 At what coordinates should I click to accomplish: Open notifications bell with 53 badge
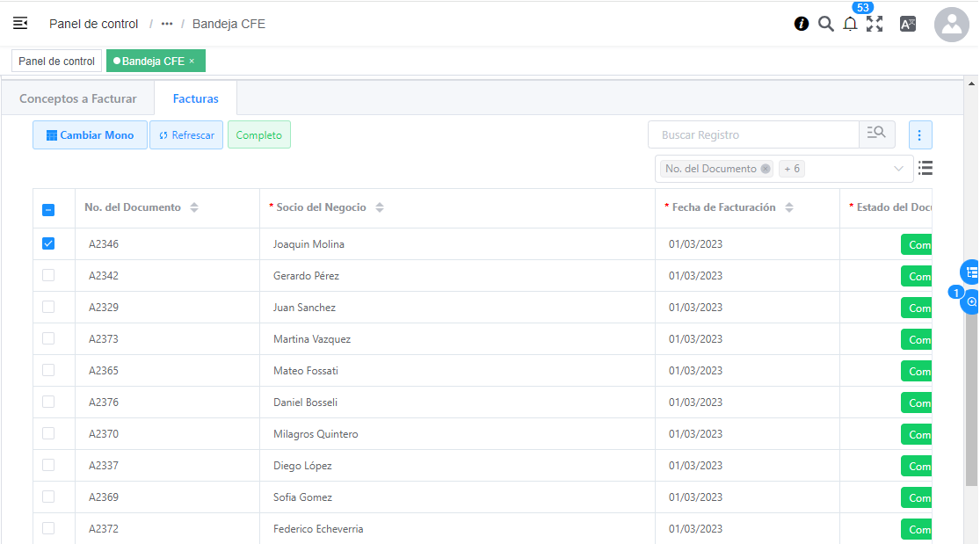tap(850, 24)
